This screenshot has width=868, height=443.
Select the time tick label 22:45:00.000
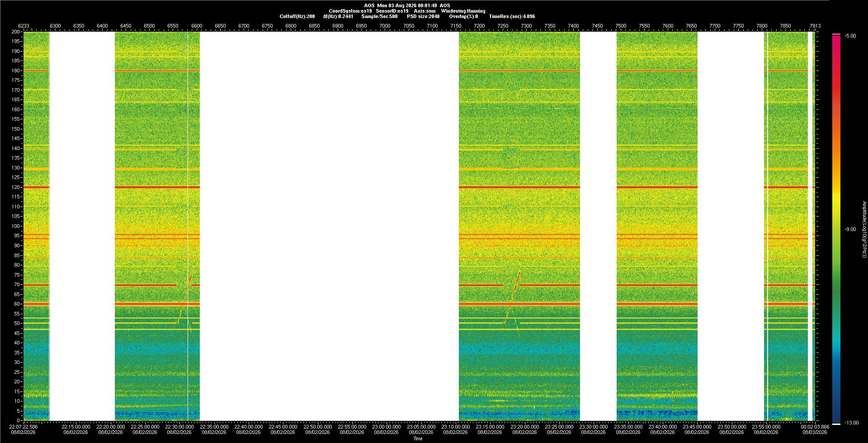[283, 427]
